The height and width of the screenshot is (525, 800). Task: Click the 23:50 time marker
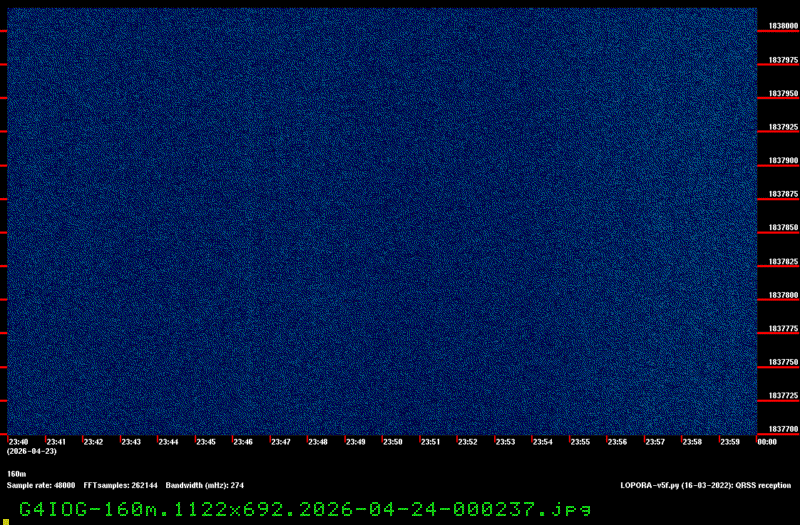[393, 441]
